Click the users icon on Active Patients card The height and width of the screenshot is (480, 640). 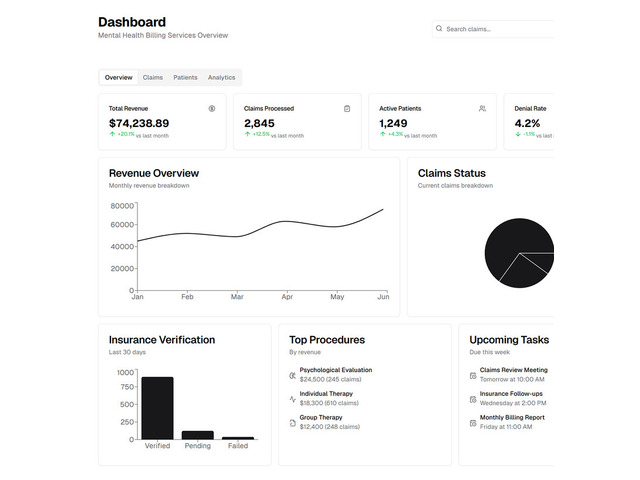[482, 108]
